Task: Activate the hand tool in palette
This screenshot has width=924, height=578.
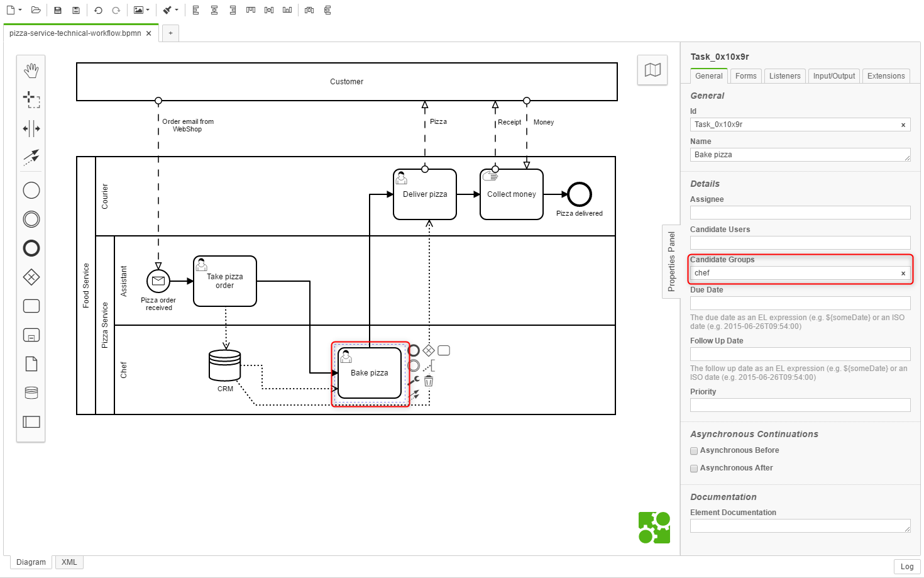Action: 31,70
